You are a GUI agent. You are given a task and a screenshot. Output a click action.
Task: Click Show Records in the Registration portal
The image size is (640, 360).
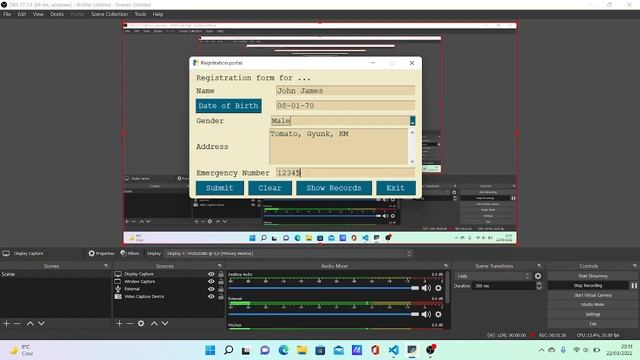pos(334,188)
